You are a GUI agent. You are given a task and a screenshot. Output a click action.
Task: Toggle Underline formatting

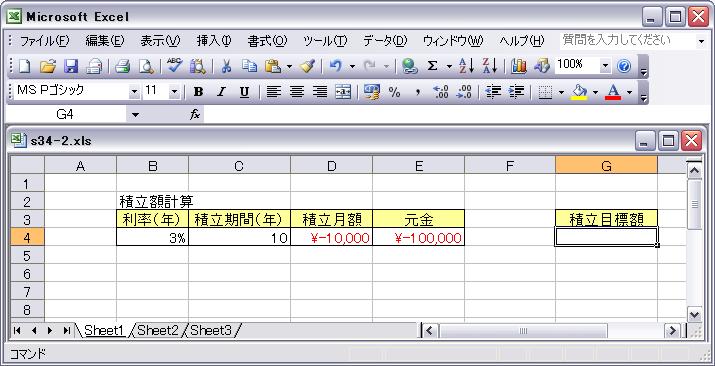244,92
